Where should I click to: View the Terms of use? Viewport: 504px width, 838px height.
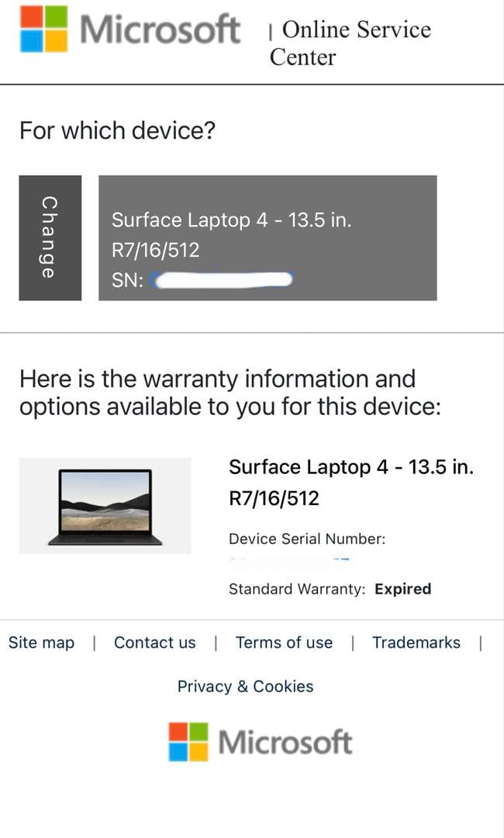(x=284, y=642)
